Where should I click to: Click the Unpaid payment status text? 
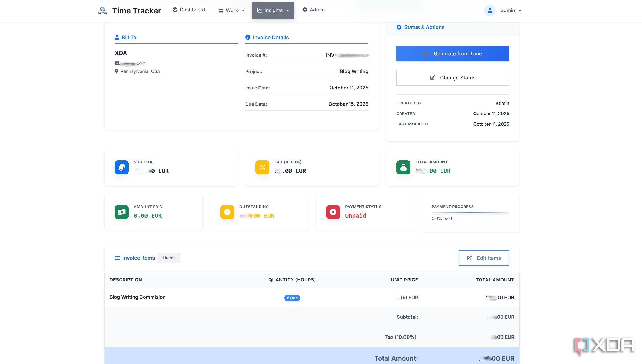point(355,215)
